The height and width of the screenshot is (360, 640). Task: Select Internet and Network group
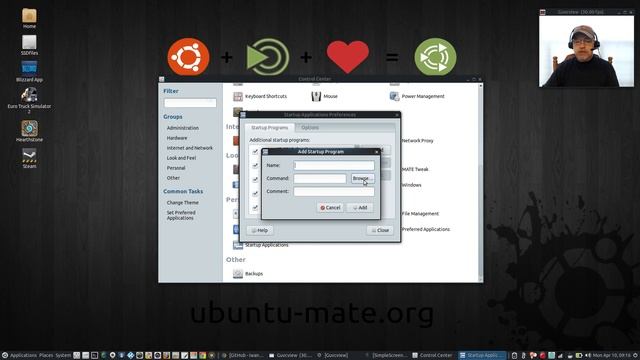(x=189, y=148)
